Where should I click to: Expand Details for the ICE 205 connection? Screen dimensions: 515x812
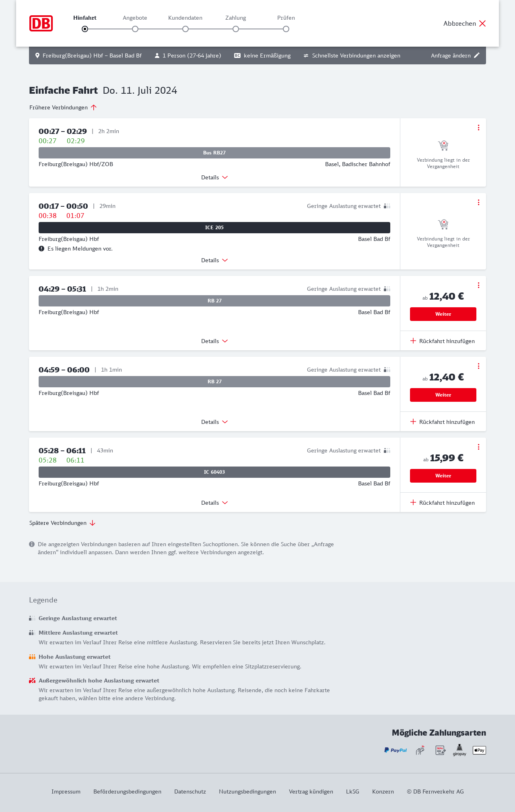(x=214, y=260)
